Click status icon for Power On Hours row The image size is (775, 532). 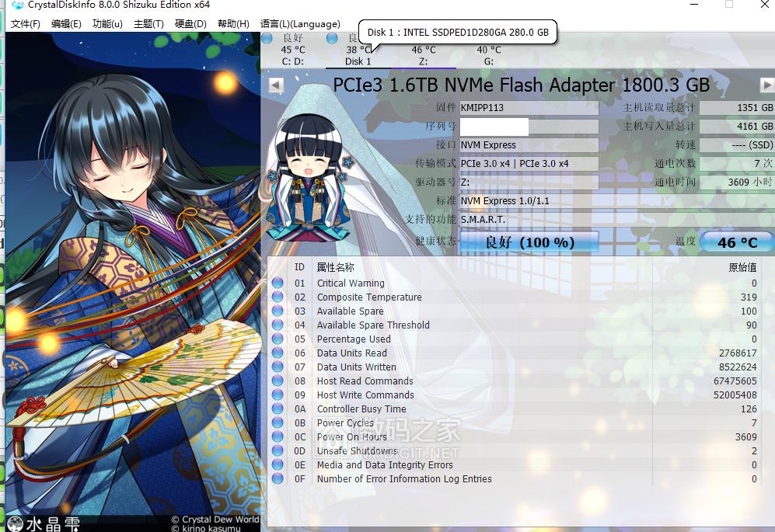click(278, 436)
